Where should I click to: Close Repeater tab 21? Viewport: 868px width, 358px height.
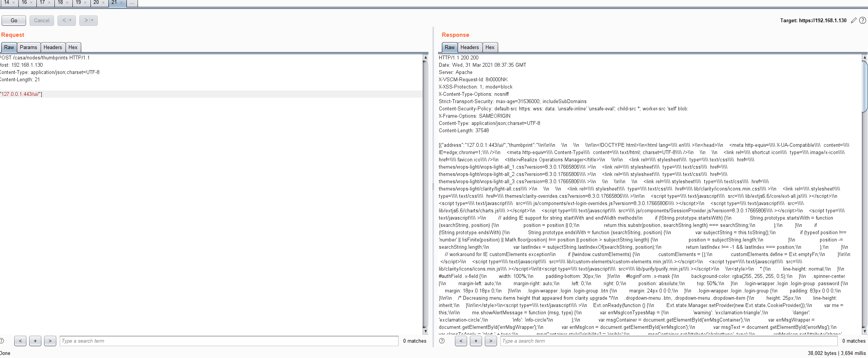[121, 3]
